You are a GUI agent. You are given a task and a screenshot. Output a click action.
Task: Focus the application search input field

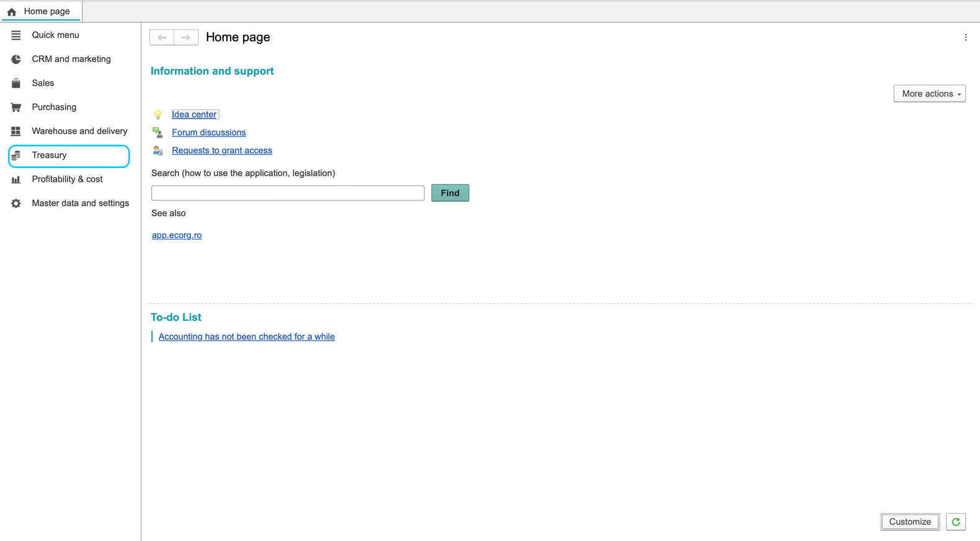[288, 193]
